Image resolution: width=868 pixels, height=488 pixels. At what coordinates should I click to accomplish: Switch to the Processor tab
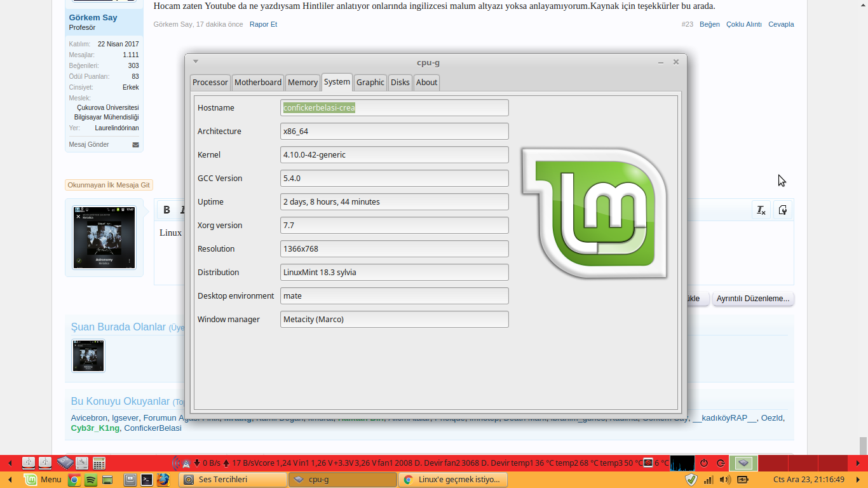click(210, 82)
